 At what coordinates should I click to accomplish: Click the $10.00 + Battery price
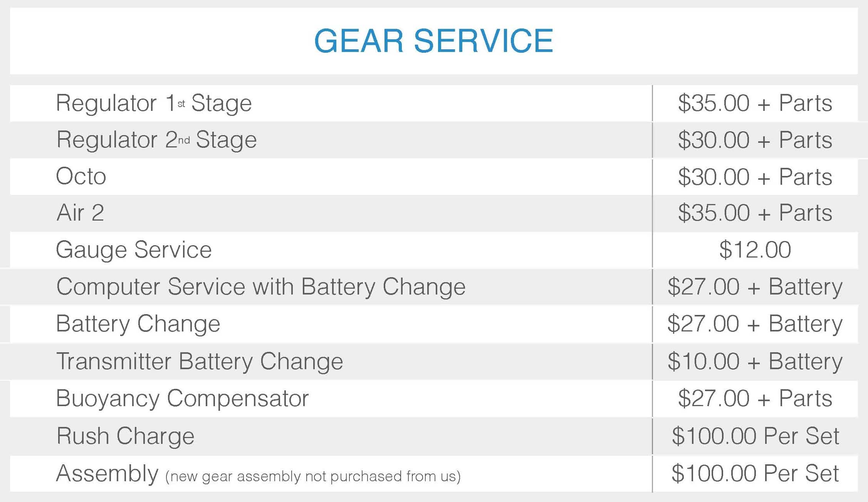(x=755, y=361)
